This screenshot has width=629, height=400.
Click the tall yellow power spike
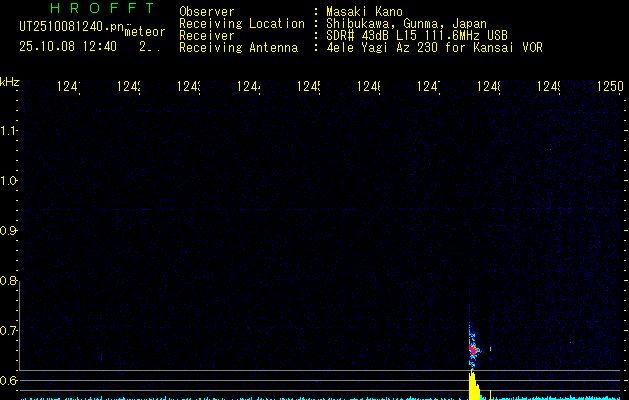(473, 384)
